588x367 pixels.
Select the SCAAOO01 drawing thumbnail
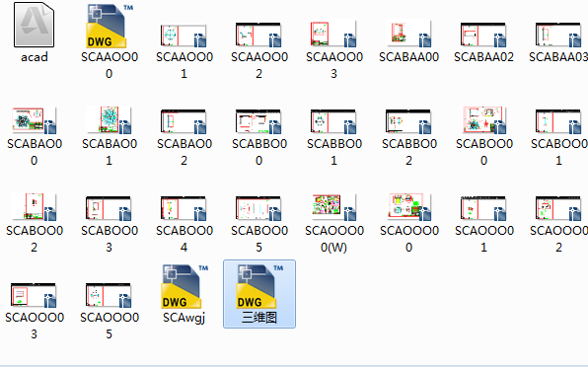click(x=184, y=36)
